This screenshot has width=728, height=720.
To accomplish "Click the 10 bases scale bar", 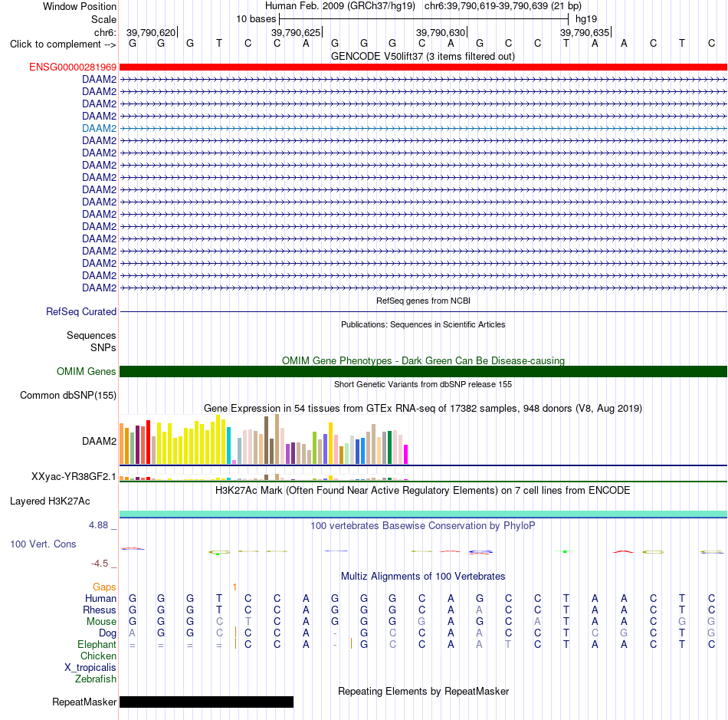I will tap(424, 19).
